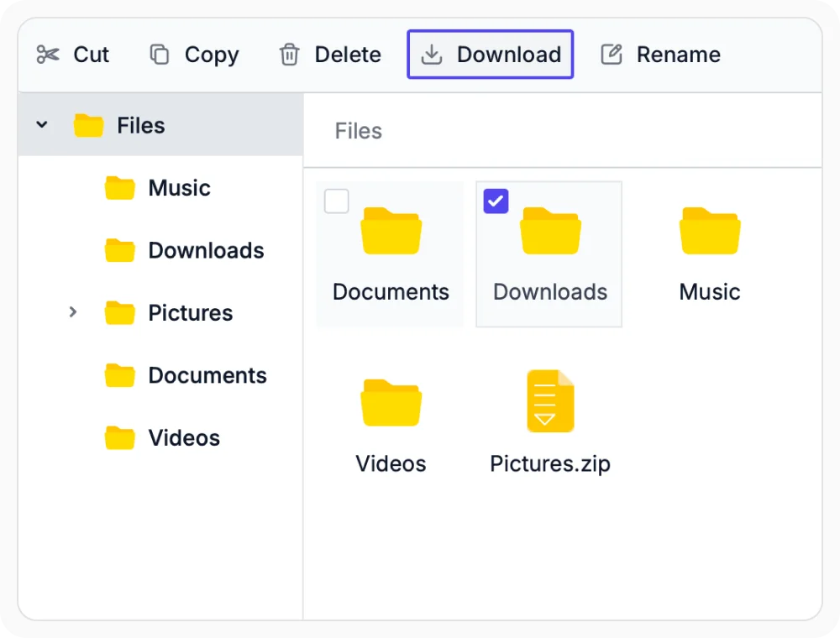840x638 pixels.
Task: Choose the Copy toolbar label
Action: click(x=212, y=55)
